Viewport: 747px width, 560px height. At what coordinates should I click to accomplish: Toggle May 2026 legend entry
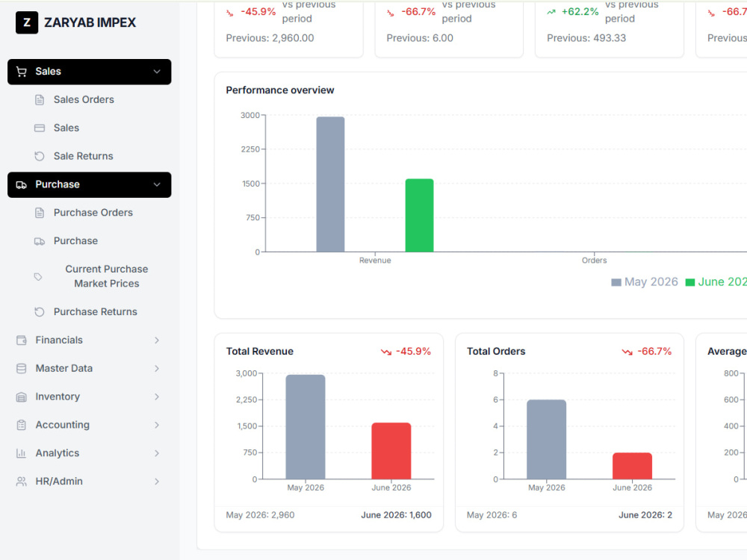point(644,282)
